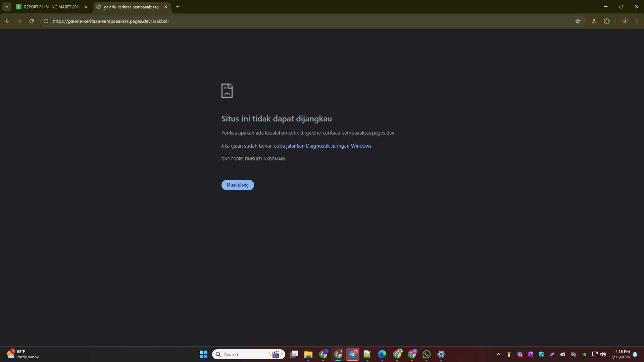The image size is (644, 362).
Task: Open Chrome with green person badge
Action: [x=397, y=354]
